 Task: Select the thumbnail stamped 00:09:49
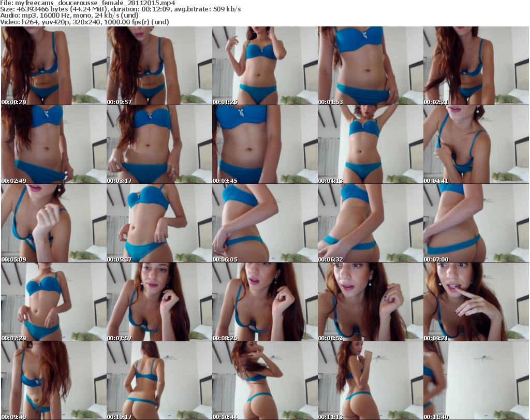pyautogui.click(x=54, y=381)
